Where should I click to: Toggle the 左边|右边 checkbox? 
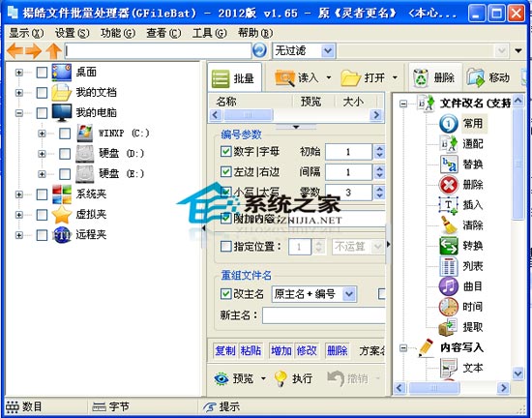pyautogui.click(x=225, y=171)
